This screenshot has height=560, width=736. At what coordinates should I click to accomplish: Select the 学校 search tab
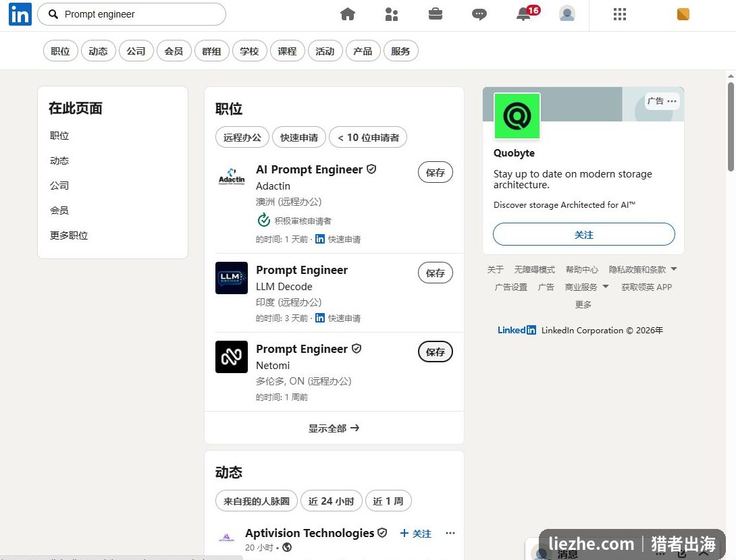click(249, 51)
